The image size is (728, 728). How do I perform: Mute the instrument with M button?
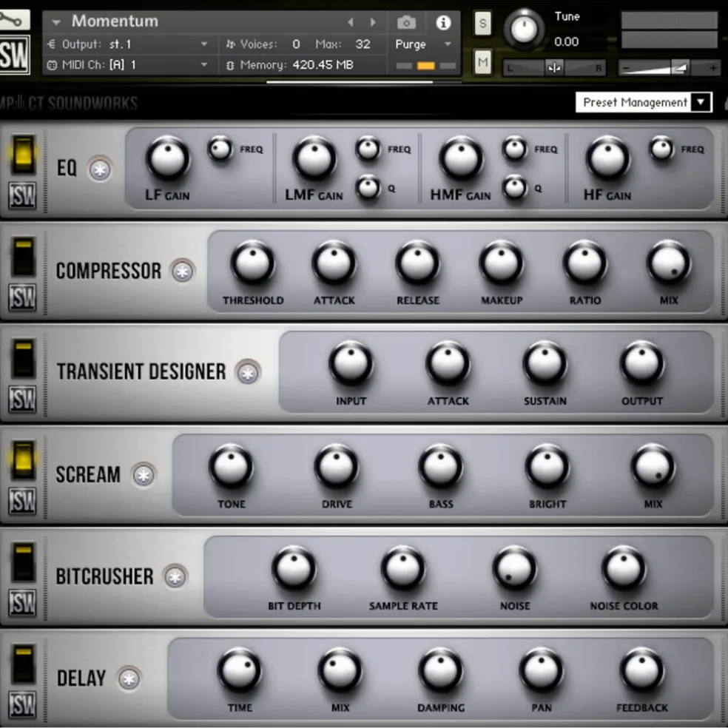(x=482, y=61)
